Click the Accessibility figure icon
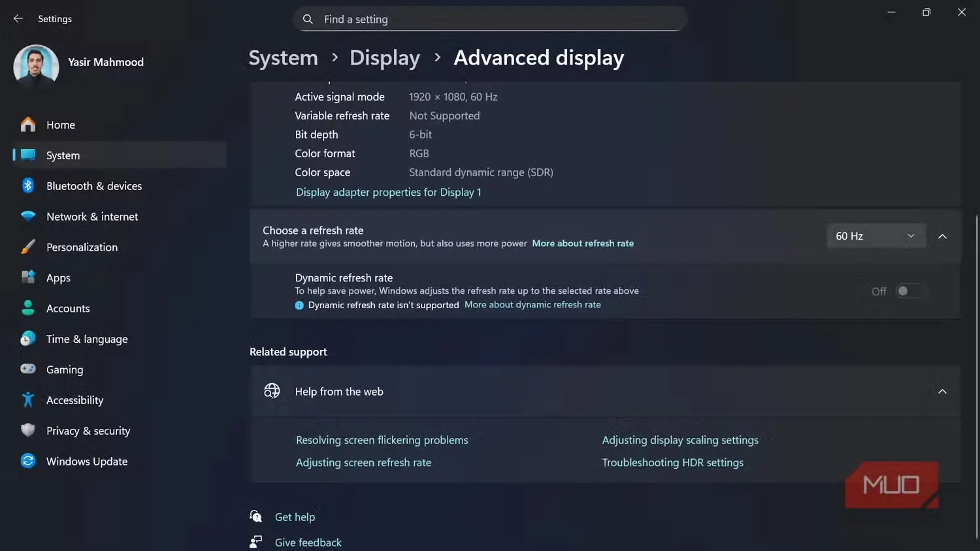 click(x=28, y=400)
